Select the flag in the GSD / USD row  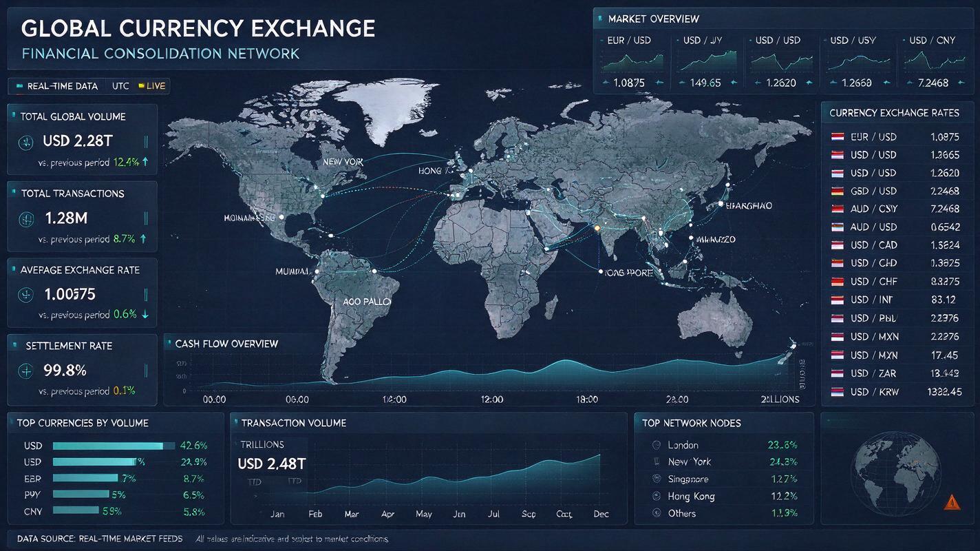838,191
